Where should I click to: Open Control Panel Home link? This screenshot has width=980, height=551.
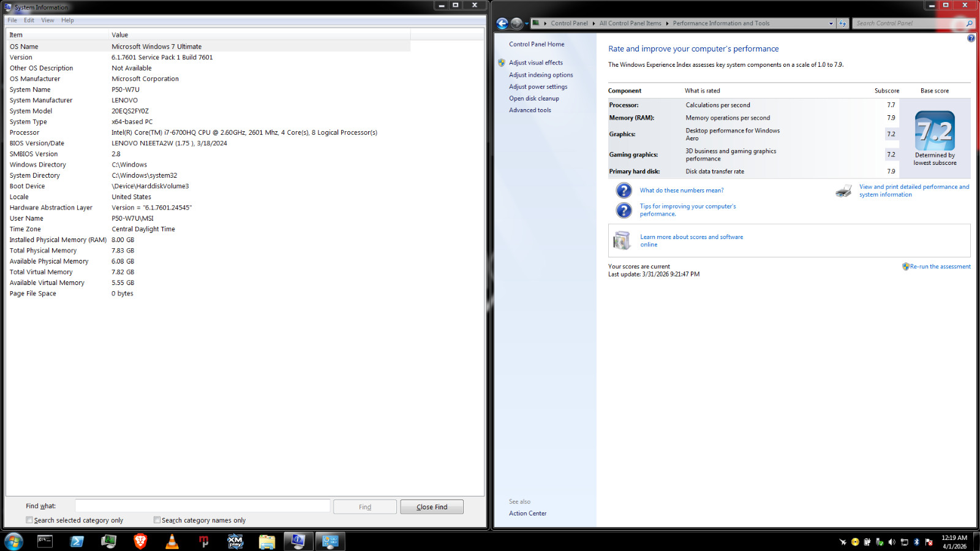click(x=537, y=44)
